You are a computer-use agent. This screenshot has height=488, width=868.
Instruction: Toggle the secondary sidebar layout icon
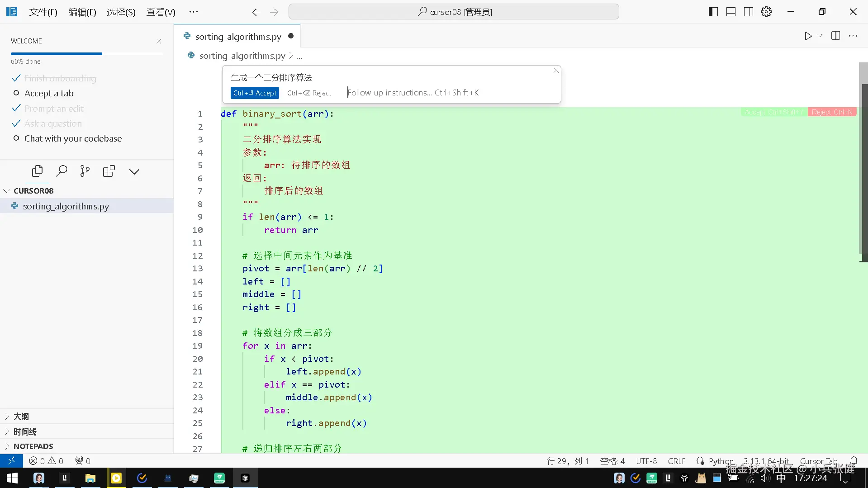[749, 12]
